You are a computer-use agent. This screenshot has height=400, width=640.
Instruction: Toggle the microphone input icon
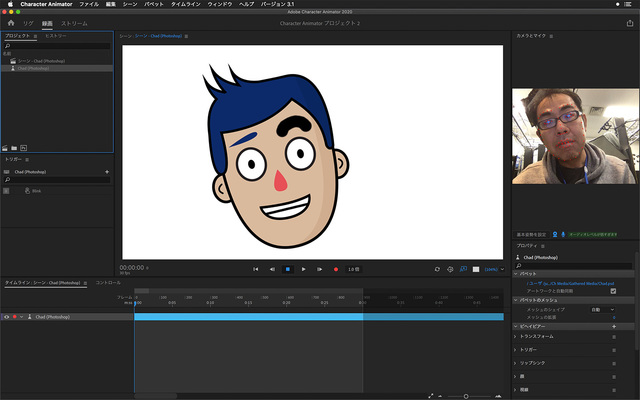[x=563, y=234]
